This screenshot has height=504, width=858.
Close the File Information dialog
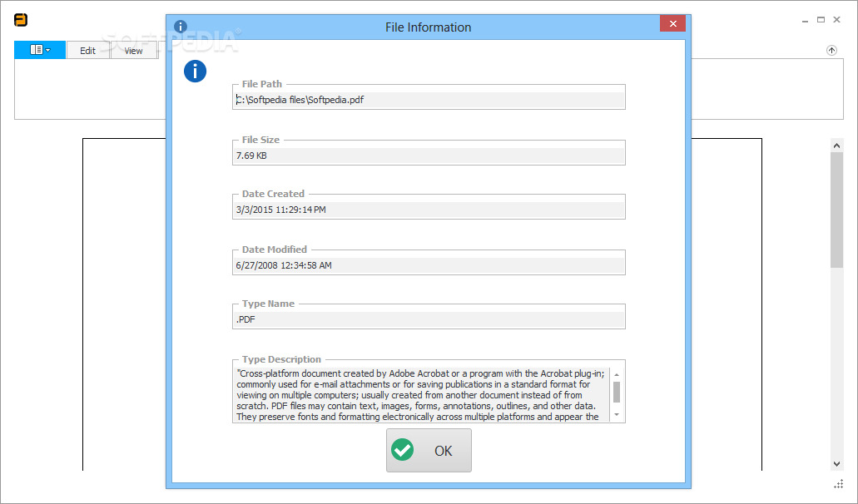[x=672, y=23]
